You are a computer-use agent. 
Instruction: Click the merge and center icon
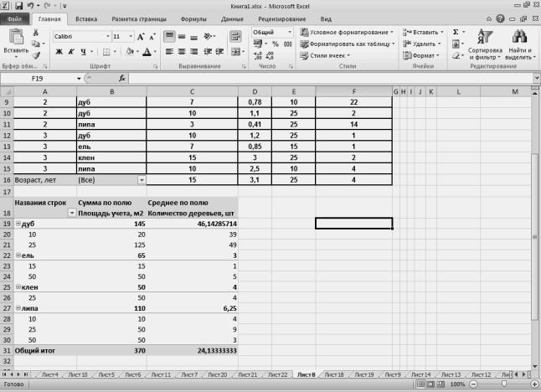click(235, 52)
